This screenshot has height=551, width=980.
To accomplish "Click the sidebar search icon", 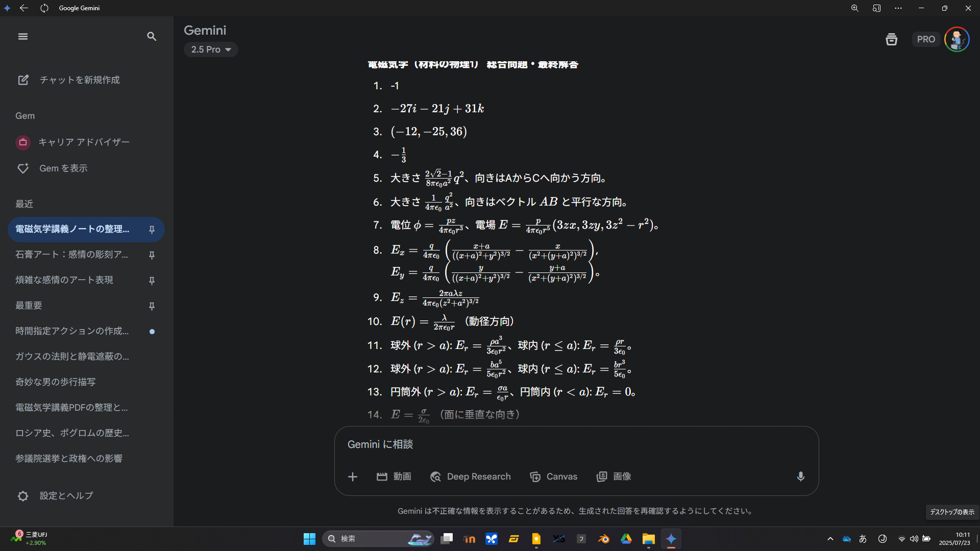I will pyautogui.click(x=152, y=36).
